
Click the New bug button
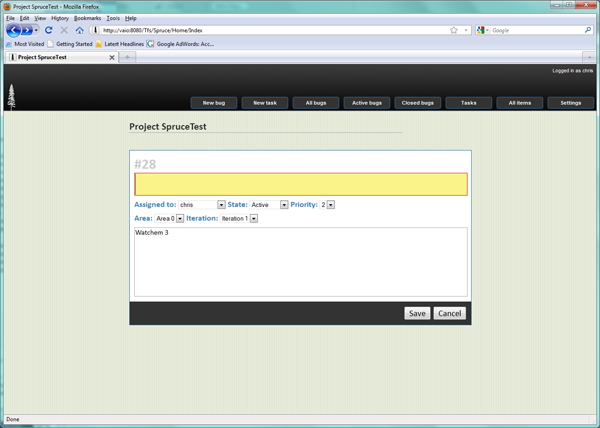(214, 103)
